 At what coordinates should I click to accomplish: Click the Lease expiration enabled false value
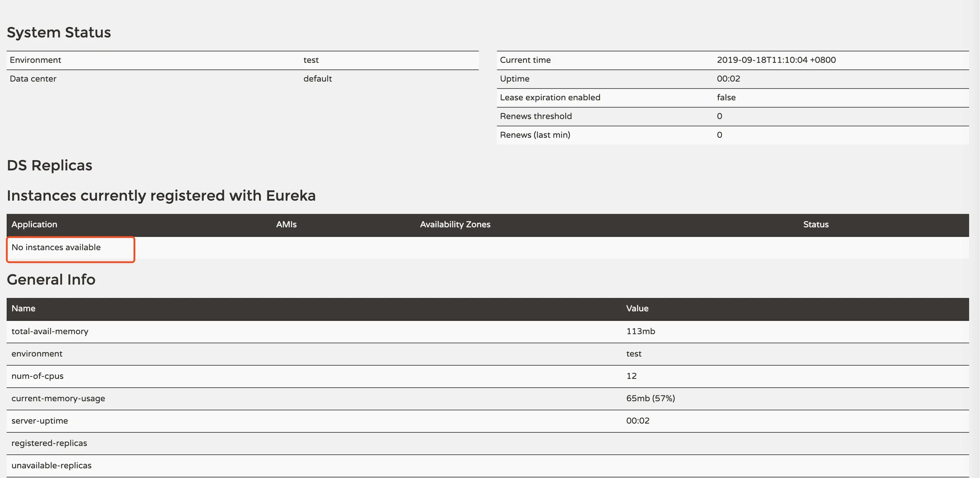click(726, 97)
